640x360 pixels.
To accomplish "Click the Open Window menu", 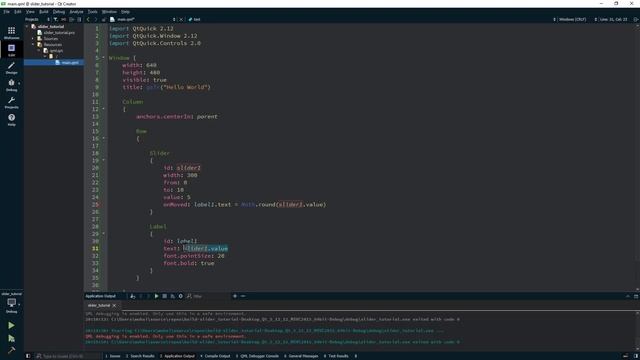I will coord(109,12).
